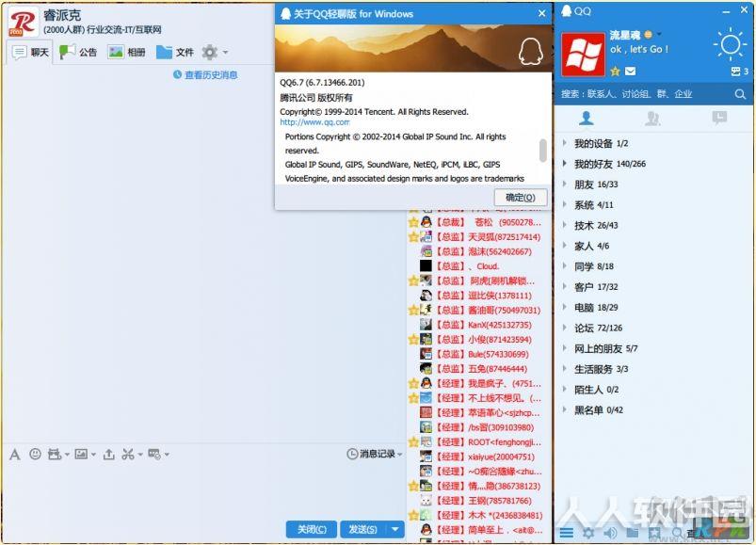The height and width of the screenshot is (545, 756).
Task: Switch to the groups tab in QQ panel
Action: pos(652,118)
